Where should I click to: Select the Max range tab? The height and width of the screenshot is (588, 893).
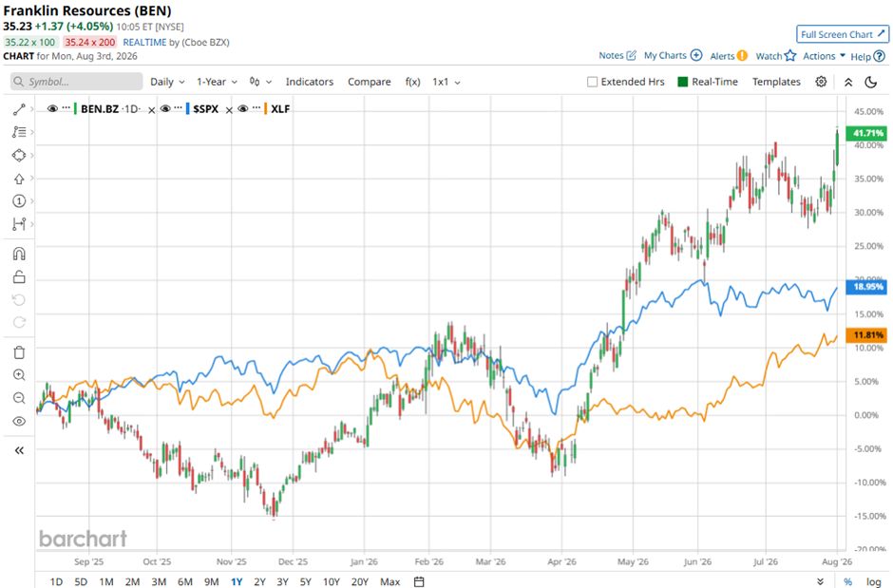[x=390, y=581]
